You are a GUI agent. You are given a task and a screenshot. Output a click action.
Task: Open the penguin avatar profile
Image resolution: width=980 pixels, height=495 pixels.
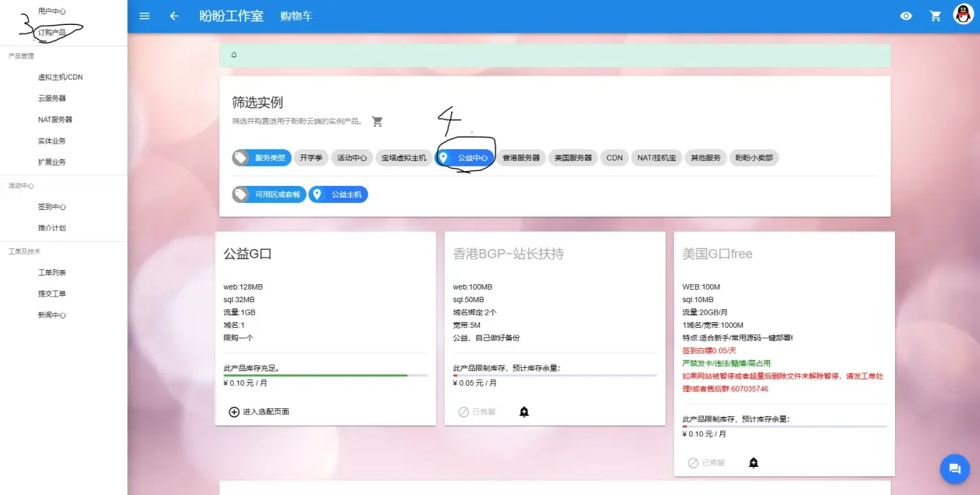pos(964,15)
